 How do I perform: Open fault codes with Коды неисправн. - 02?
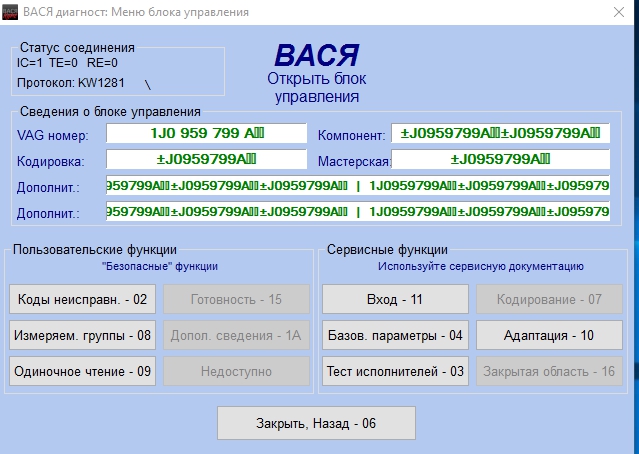point(83,299)
